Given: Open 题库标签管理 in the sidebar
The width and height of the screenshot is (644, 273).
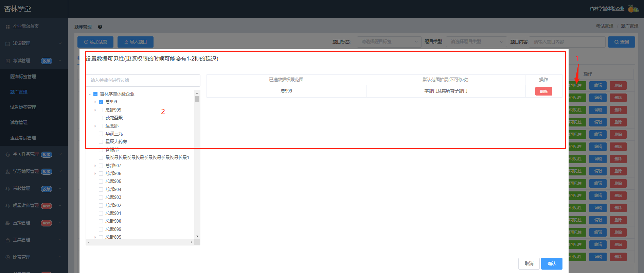Looking at the screenshot, I should pos(23,76).
